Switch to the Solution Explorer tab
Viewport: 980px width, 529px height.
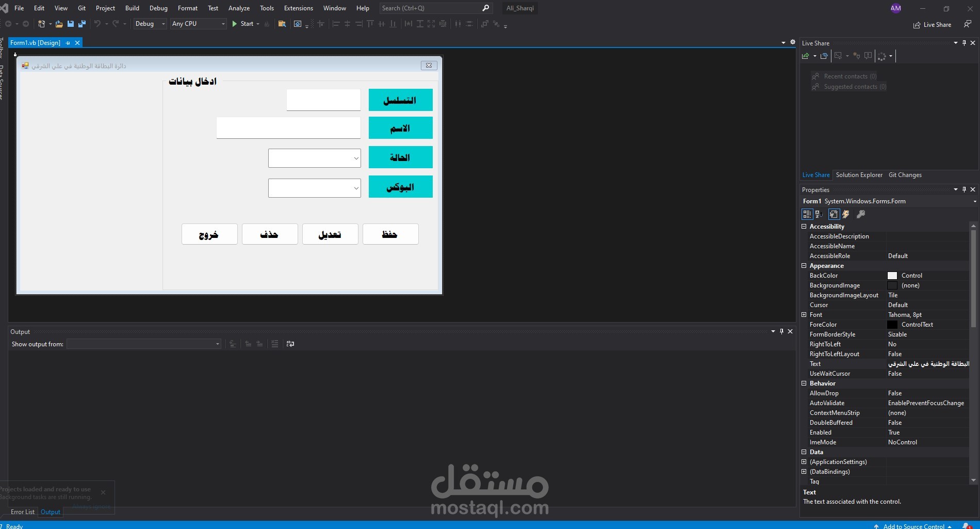pos(859,175)
